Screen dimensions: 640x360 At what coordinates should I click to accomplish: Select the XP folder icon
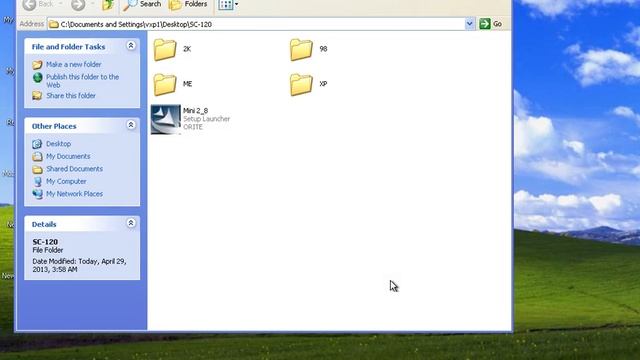(x=301, y=84)
